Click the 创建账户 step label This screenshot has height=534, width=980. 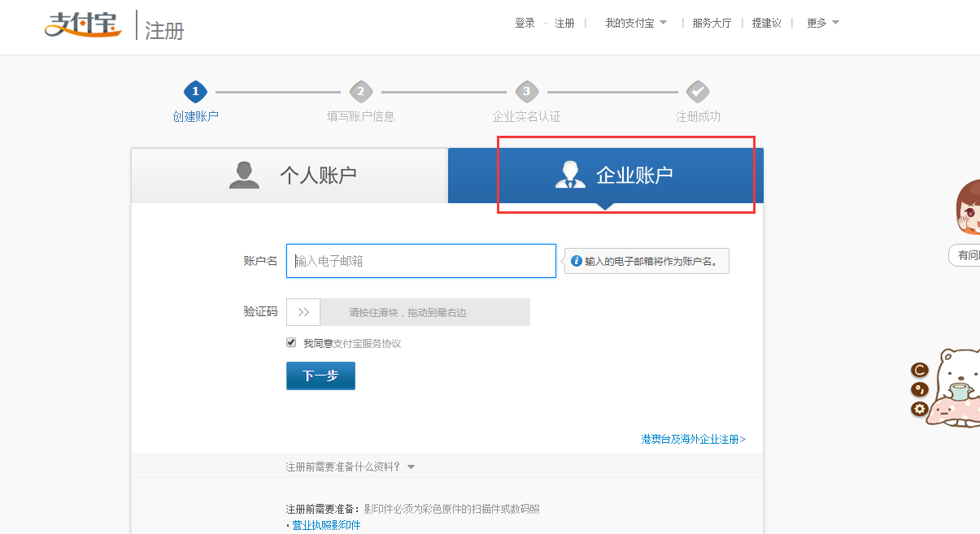coord(195,116)
